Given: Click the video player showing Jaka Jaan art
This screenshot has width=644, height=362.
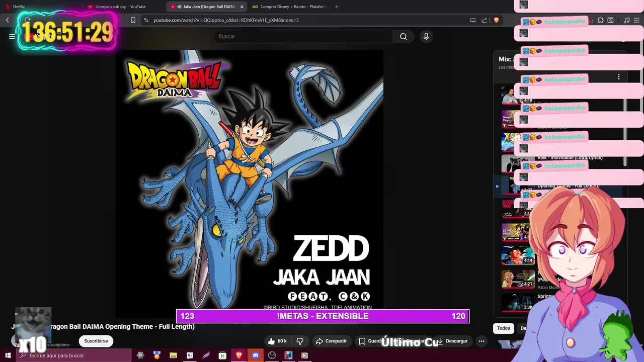Looking at the screenshot, I should click(x=249, y=184).
